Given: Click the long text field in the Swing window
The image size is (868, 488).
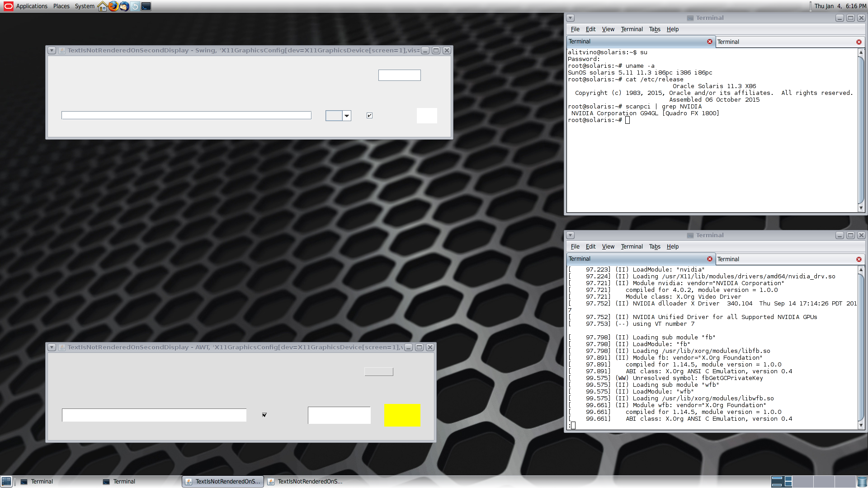Looking at the screenshot, I should click(186, 115).
